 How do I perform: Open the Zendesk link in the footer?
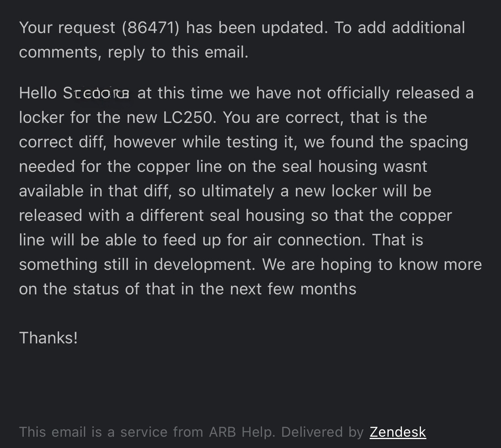pyautogui.click(x=398, y=432)
